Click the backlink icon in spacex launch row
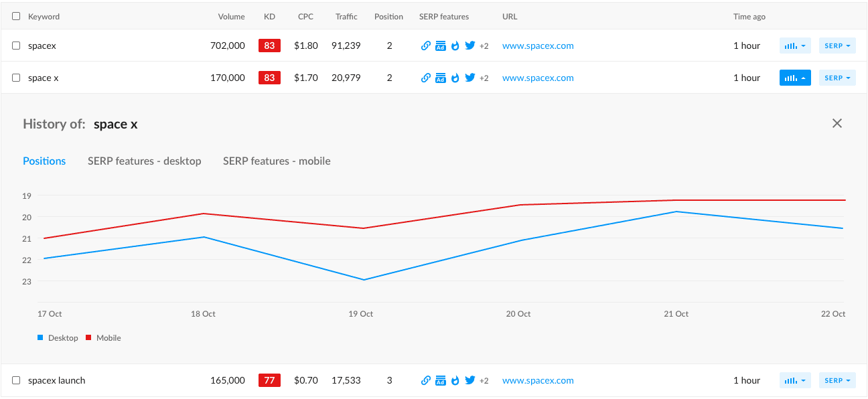 pos(425,380)
